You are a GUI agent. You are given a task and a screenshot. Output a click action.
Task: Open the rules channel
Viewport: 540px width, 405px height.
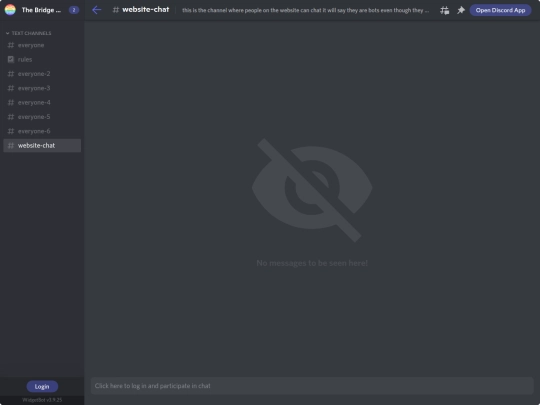pyautogui.click(x=42, y=60)
